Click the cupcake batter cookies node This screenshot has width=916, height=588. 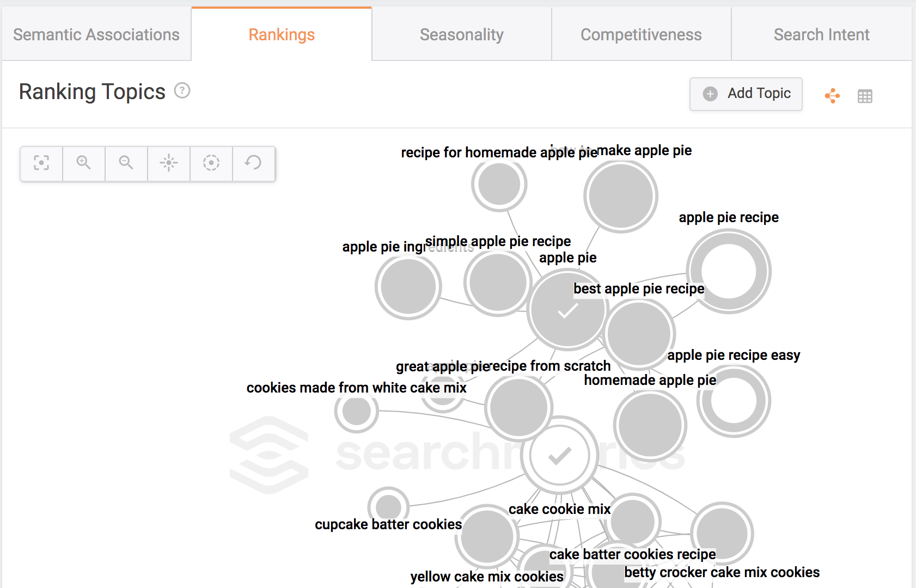coord(388,507)
